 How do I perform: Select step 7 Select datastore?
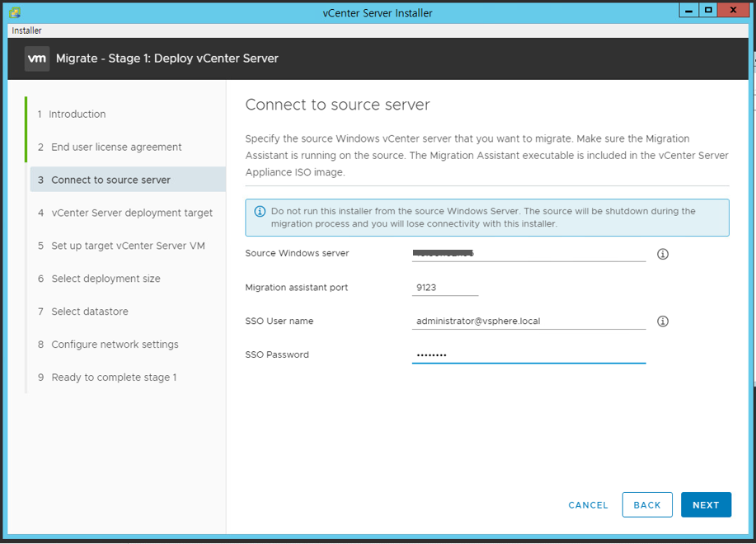click(83, 312)
